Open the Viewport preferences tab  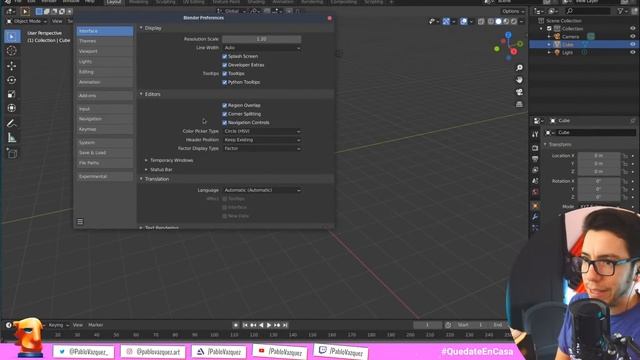pos(104,51)
